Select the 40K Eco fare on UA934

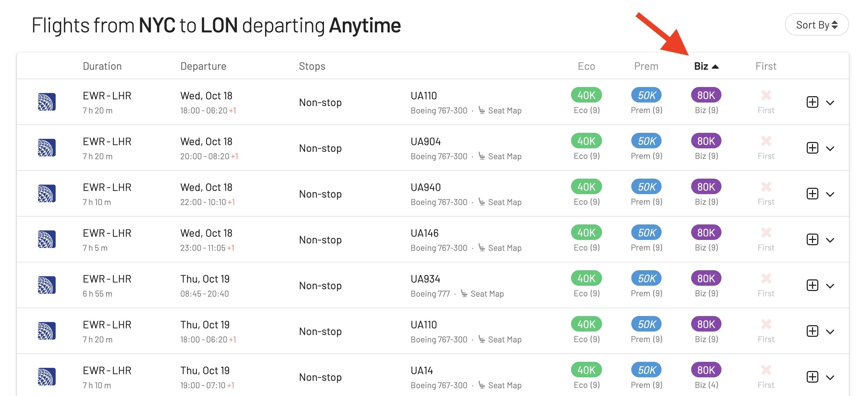pyautogui.click(x=586, y=278)
